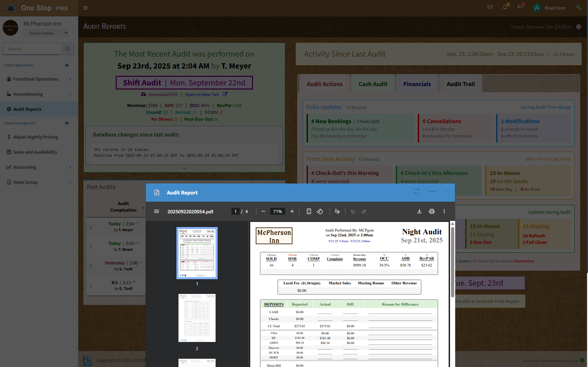Toggle the PDF sidebar thumbnails panel
This screenshot has height=367, width=588.
(x=157, y=211)
